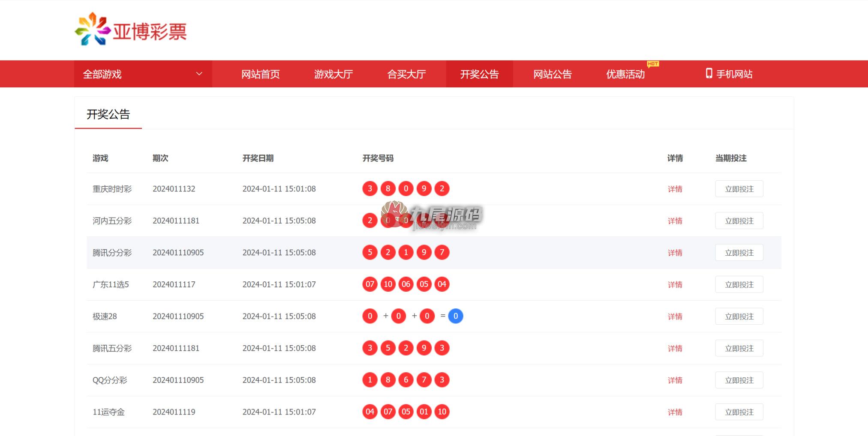This screenshot has height=436, width=868.
Task: Click ball 07 in 广东11选5 row
Action: (x=370, y=284)
